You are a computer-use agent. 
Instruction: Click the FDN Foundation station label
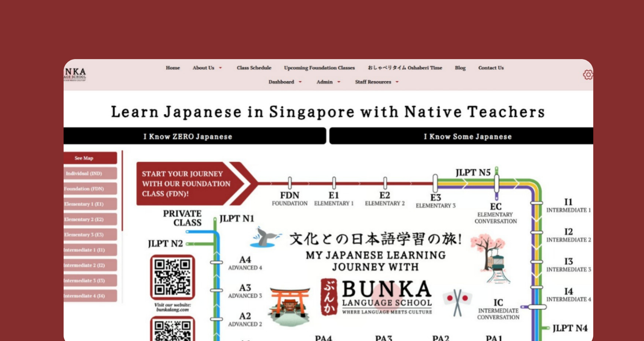coord(290,199)
